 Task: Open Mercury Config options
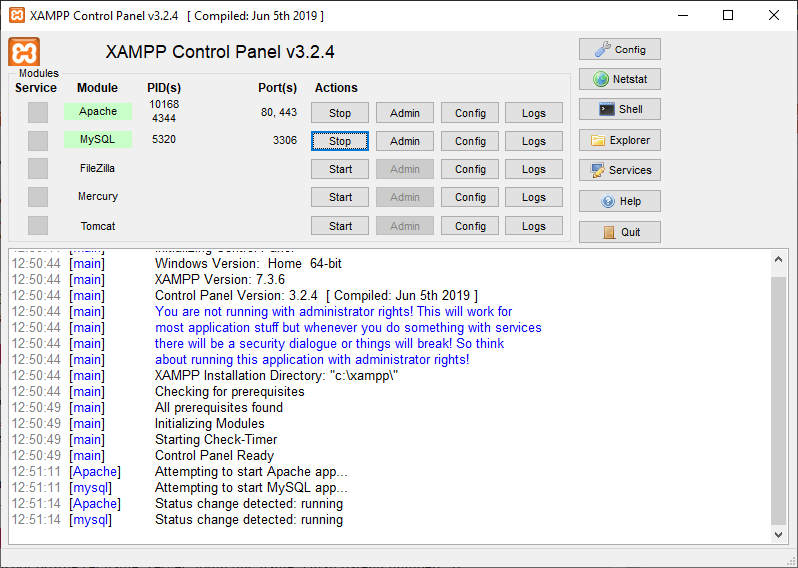470,197
